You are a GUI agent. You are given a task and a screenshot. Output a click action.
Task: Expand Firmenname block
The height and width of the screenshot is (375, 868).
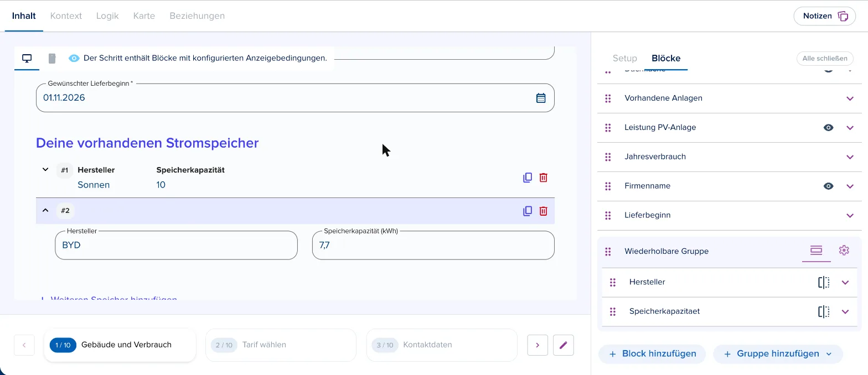[x=850, y=186]
